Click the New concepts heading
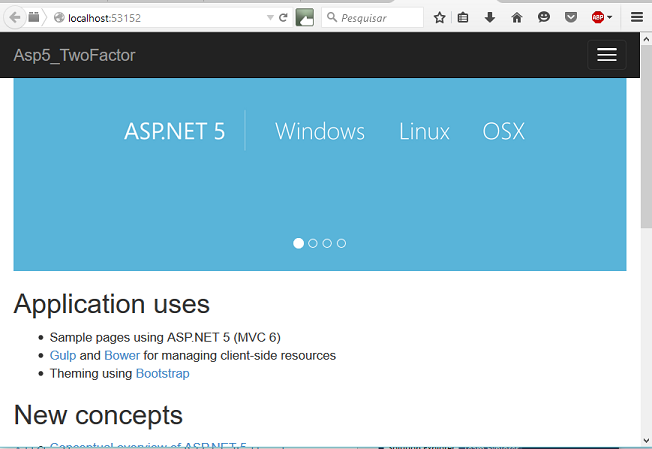The width and height of the screenshot is (652, 449). point(98,415)
